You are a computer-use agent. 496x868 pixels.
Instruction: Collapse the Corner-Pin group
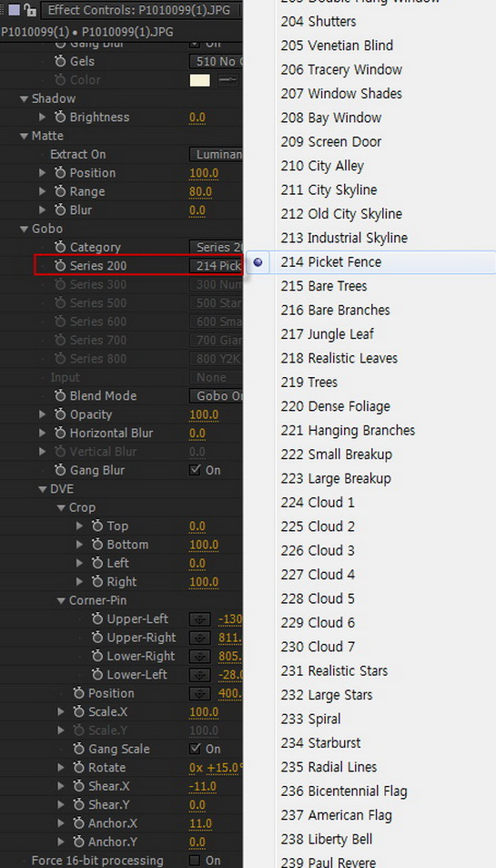[61, 600]
